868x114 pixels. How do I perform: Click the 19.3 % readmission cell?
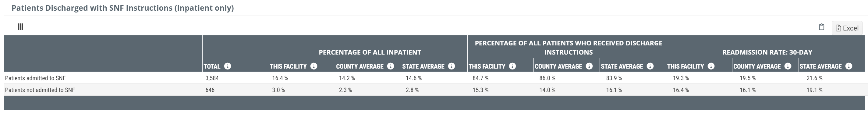(681, 78)
